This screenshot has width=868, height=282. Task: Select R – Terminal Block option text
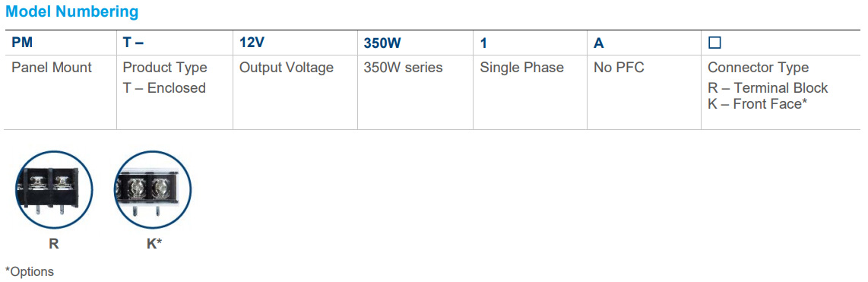(x=768, y=88)
